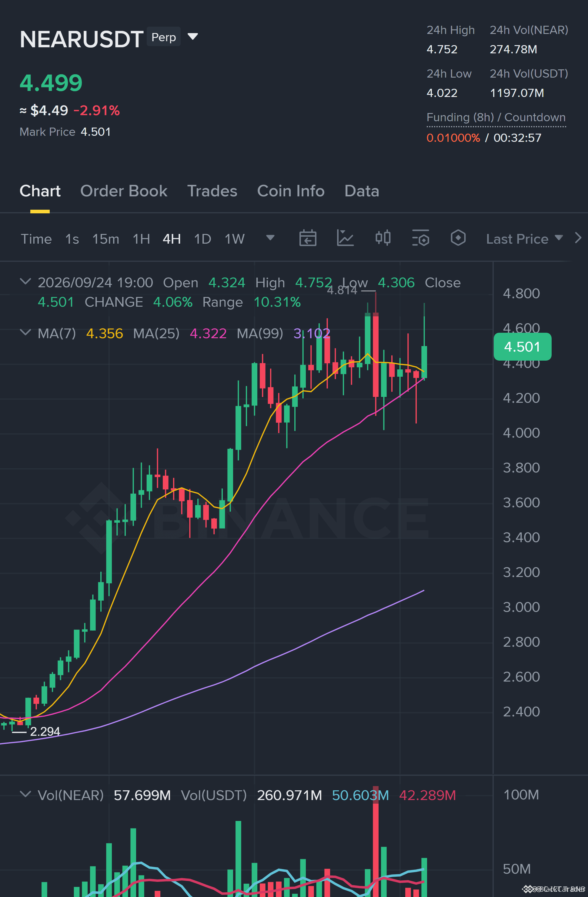This screenshot has height=897, width=588.
Task: Open the chart display settings icon
Action: 421,238
